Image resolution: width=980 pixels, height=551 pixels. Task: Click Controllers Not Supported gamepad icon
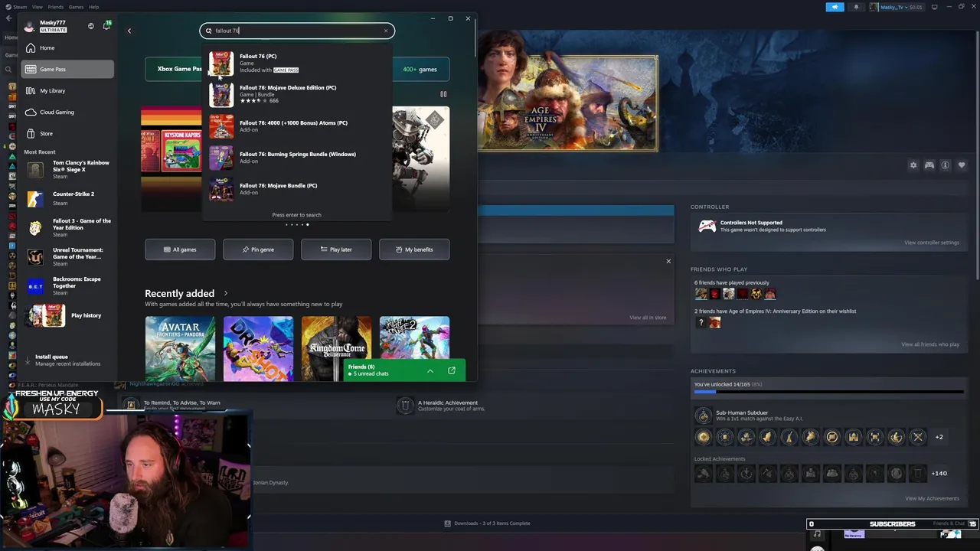tap(707, 227)
